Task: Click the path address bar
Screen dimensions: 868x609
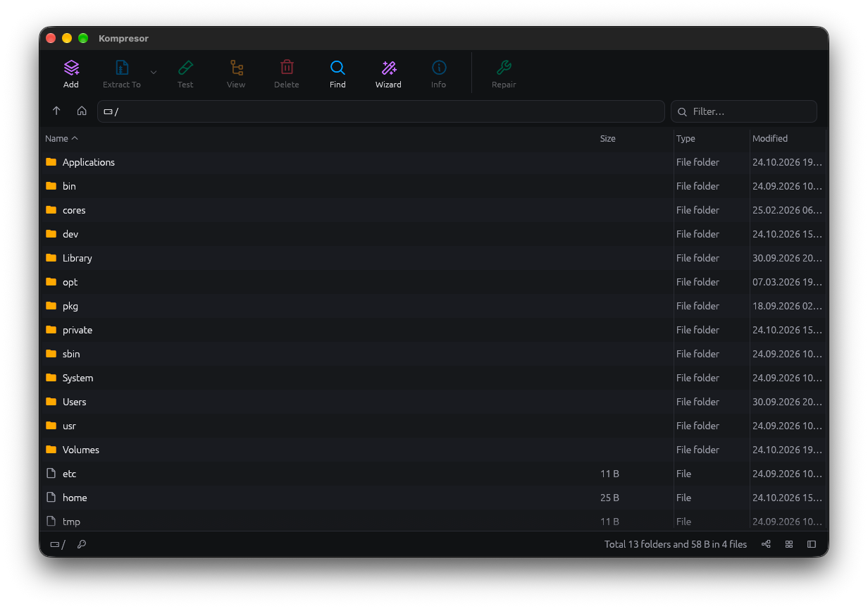Action: click(380, 111)
